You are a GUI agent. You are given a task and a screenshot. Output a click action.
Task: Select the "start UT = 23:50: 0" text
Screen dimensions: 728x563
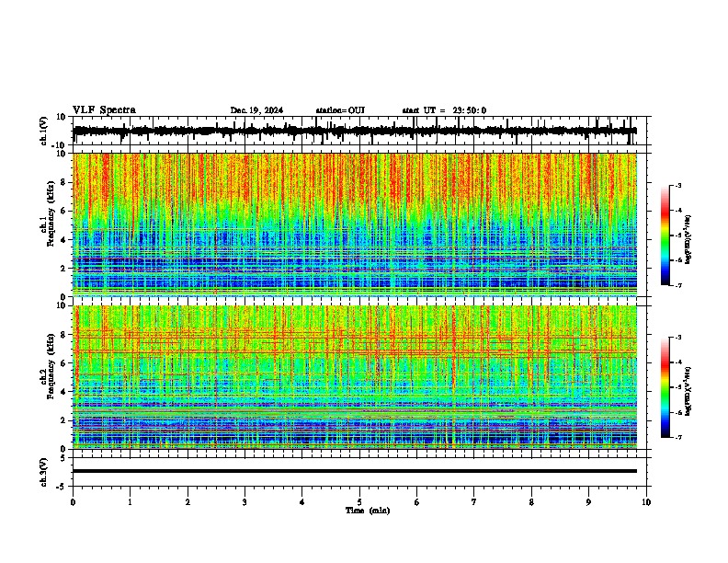coord(444,110)
